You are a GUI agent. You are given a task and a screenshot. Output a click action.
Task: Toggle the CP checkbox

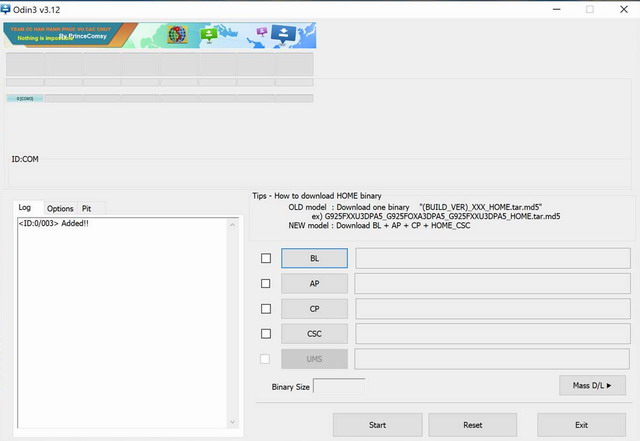(x=266, y=308)
